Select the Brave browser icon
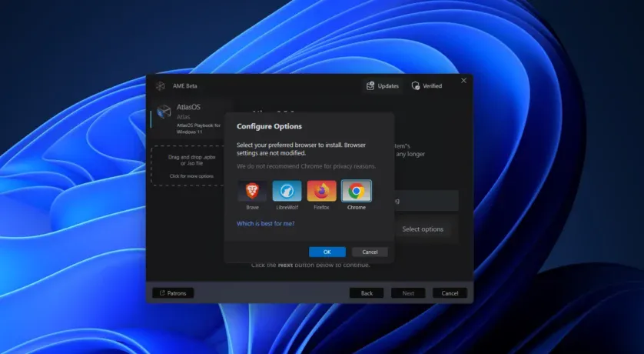This screenshot has width=644, height=354. point(251,191)
